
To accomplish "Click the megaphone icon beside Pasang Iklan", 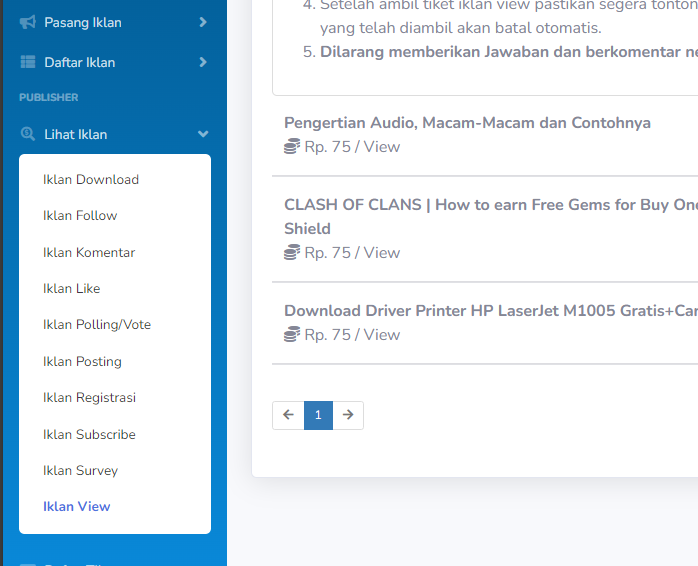I will click(28, 22).
